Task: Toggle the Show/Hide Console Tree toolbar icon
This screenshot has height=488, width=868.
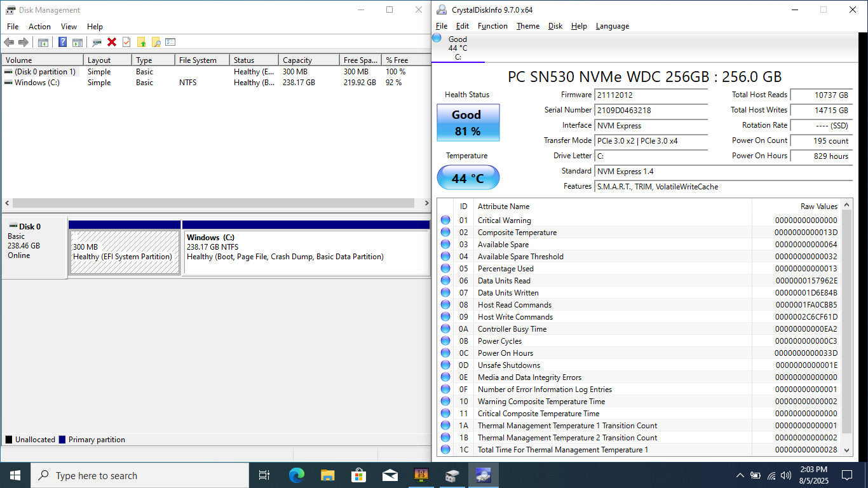Action: click(43, 43)
